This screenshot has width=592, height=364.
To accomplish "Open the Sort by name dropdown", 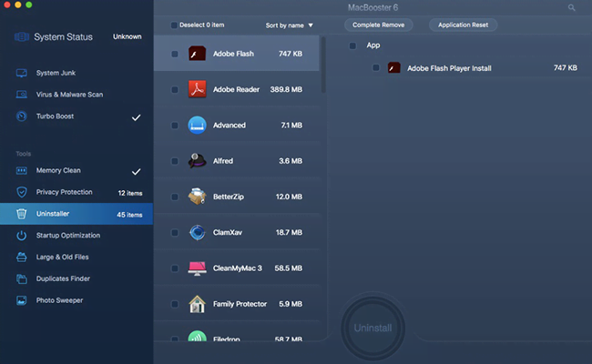I will pos(290,25).
